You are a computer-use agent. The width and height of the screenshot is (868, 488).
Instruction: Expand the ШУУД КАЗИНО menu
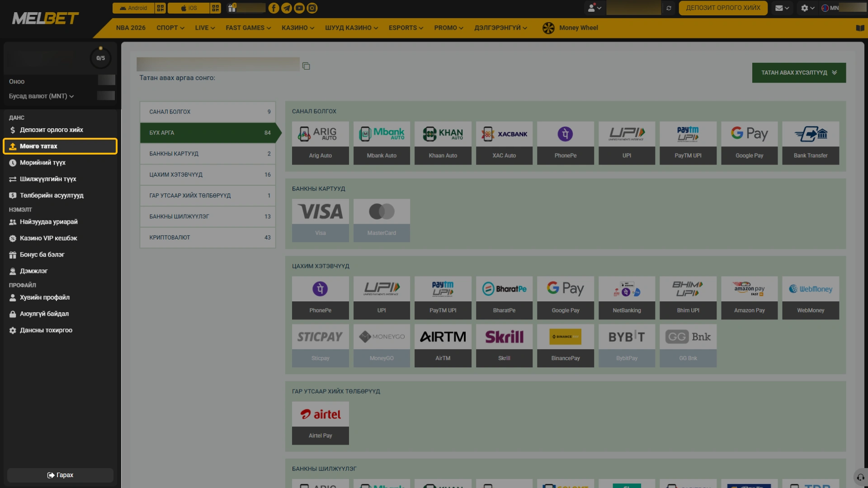(351, 28)
